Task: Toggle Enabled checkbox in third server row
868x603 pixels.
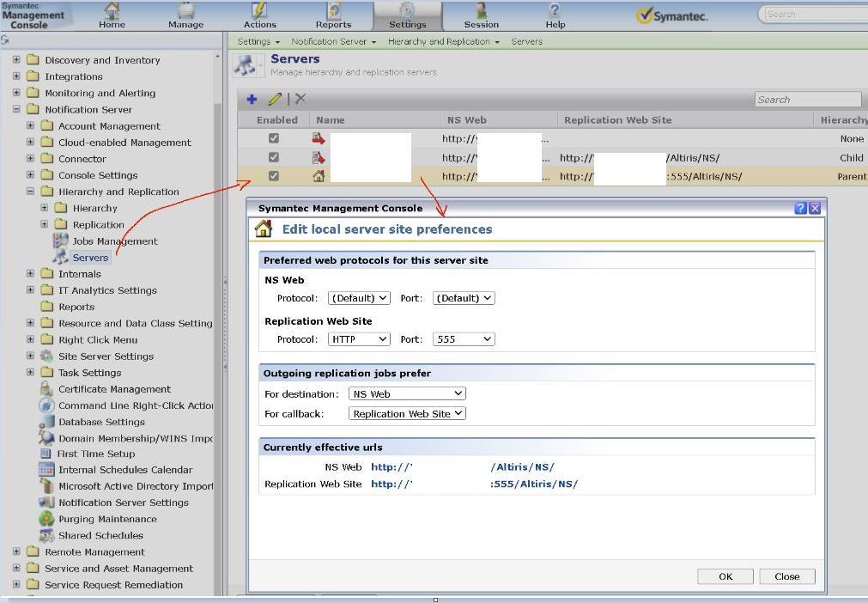Action: [274, 176]
